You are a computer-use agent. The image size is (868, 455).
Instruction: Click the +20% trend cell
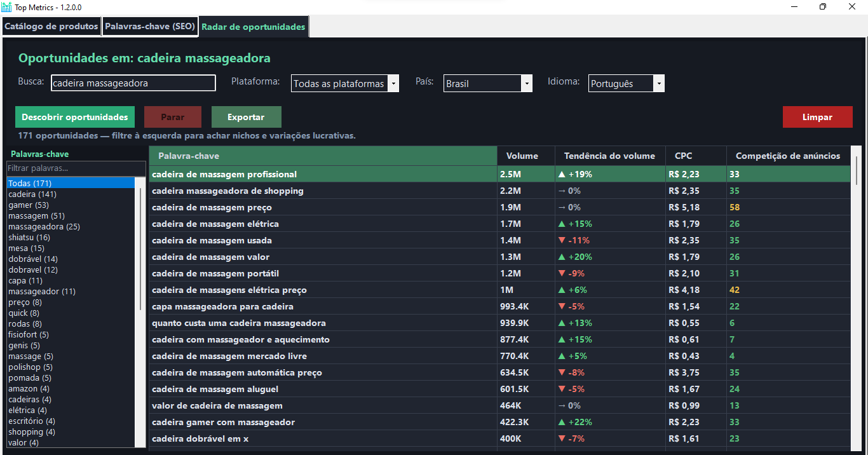tap(610, 257)
